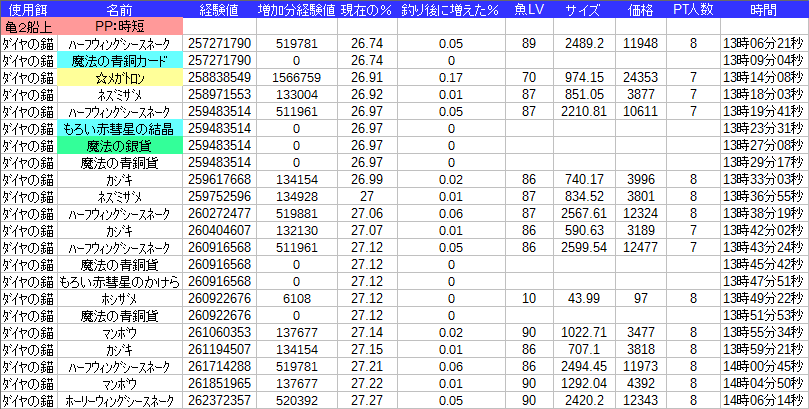Click the 時間 column header
Viewport: 809px width, 409px height.
[763, 8]
